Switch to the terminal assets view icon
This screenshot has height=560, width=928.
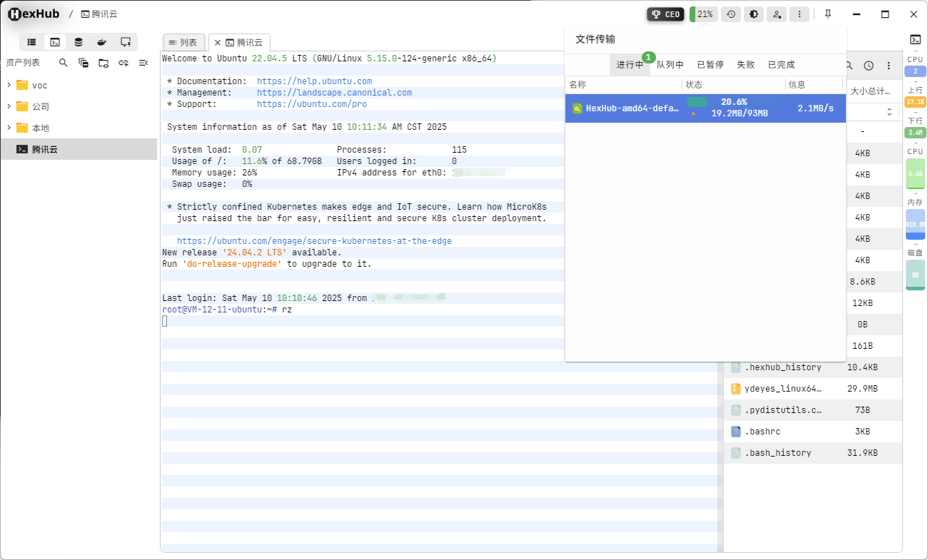point(55,42)
